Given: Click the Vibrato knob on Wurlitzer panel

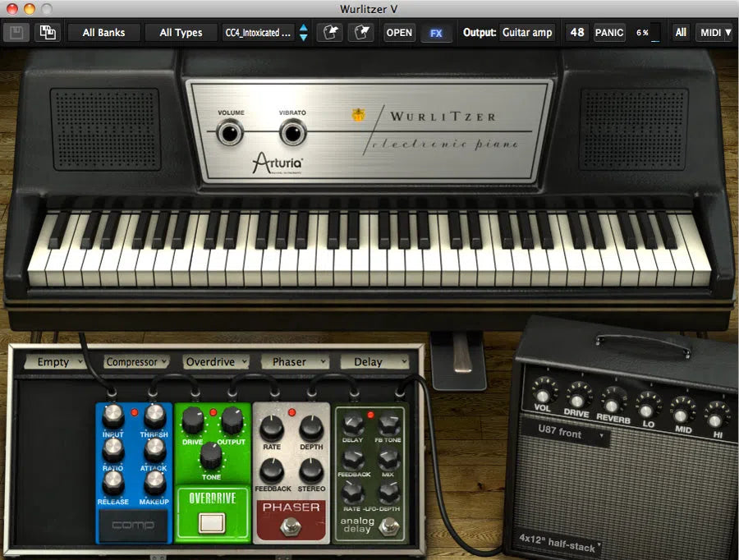Looking at the screenshot, I should coord(291,133).
